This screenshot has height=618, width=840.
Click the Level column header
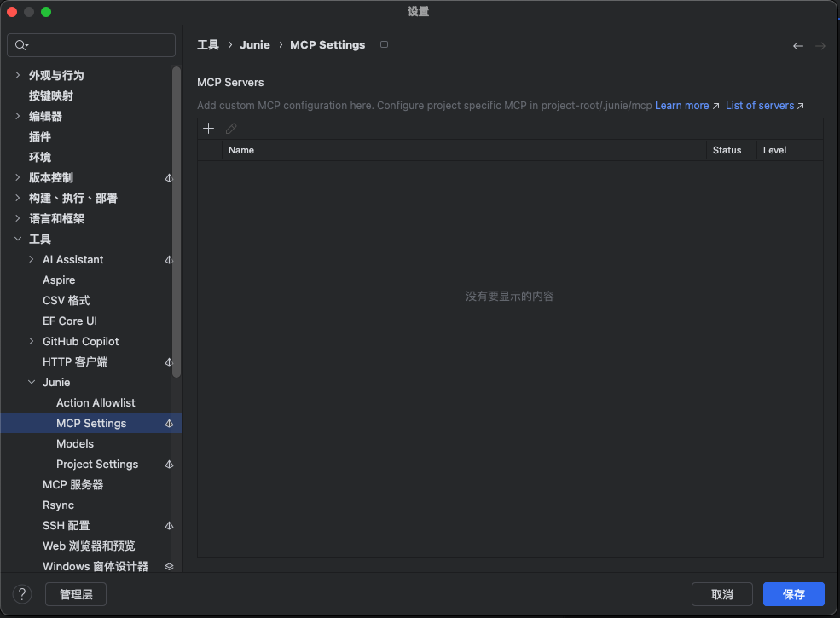click(x=790, y=151)
